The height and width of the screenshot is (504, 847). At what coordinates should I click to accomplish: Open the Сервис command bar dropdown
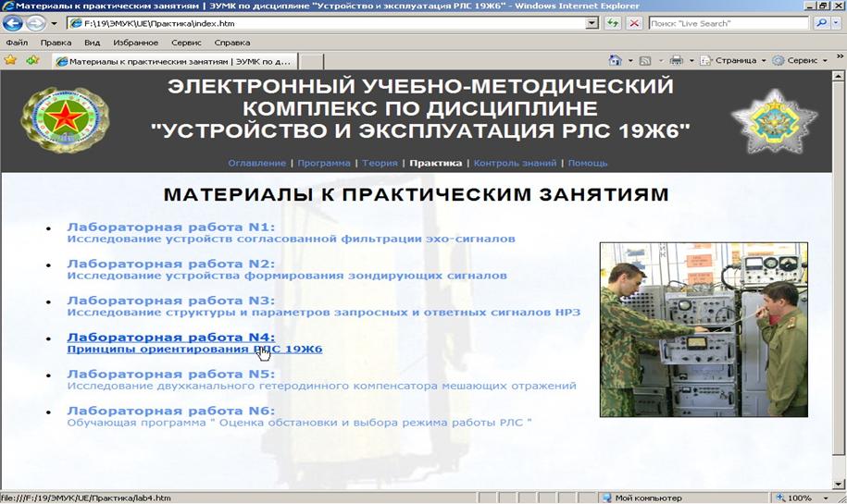(x=800, y=60)
